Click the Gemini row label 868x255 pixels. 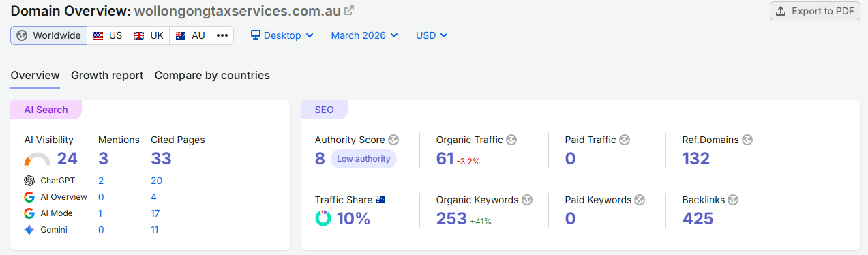point(54,230)
